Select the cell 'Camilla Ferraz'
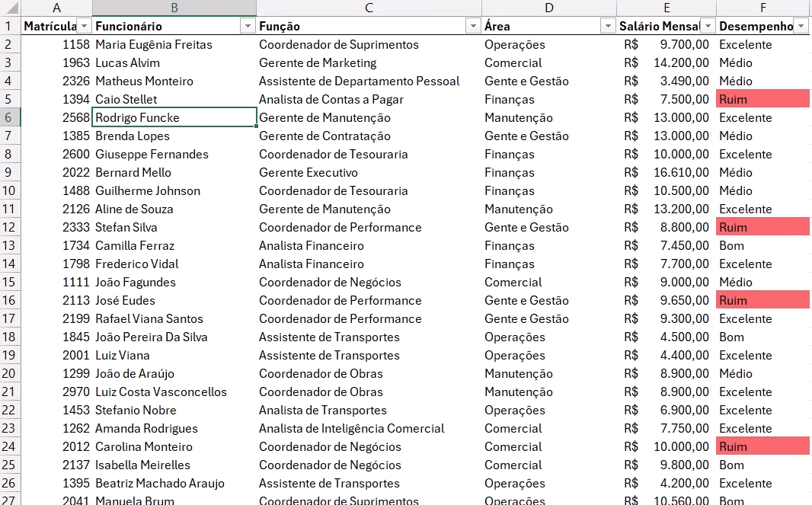The height and width of the screenshot is (505, 812). point(174,245)
